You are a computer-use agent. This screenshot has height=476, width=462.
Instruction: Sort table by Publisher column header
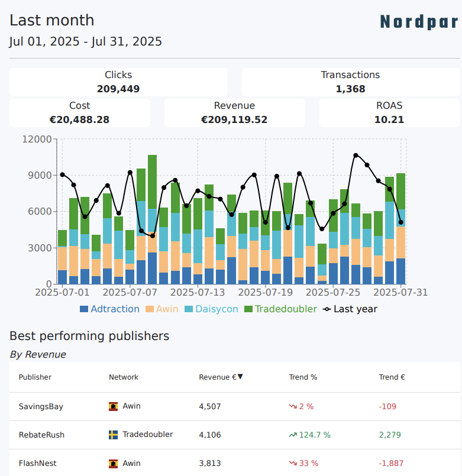pyautogui.click(x=35, y=377)
